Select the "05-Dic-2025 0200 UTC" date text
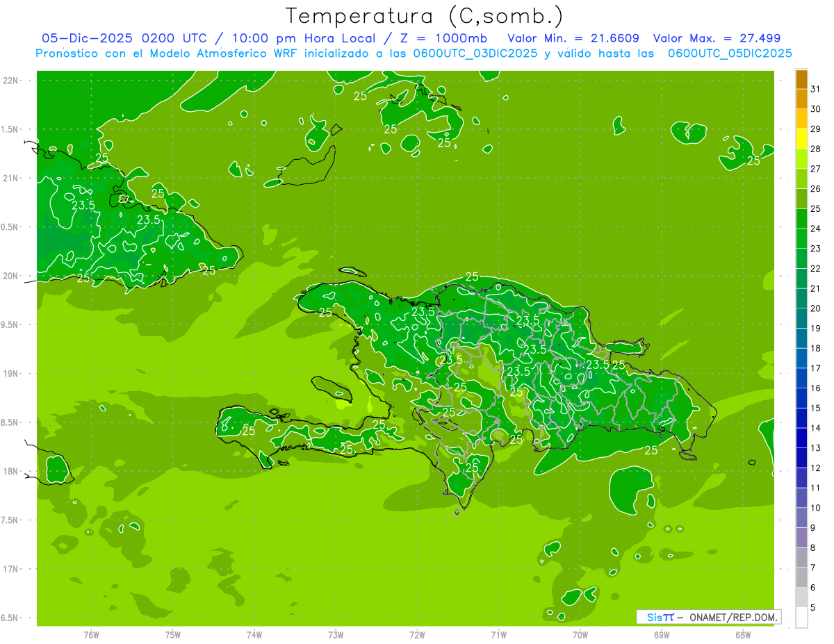 [124, 38]
